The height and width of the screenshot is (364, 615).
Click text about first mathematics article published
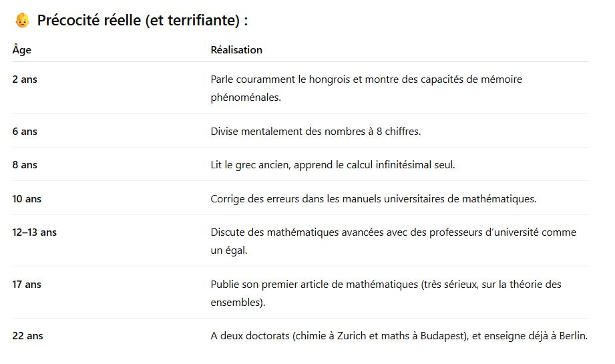click(386, 293)
